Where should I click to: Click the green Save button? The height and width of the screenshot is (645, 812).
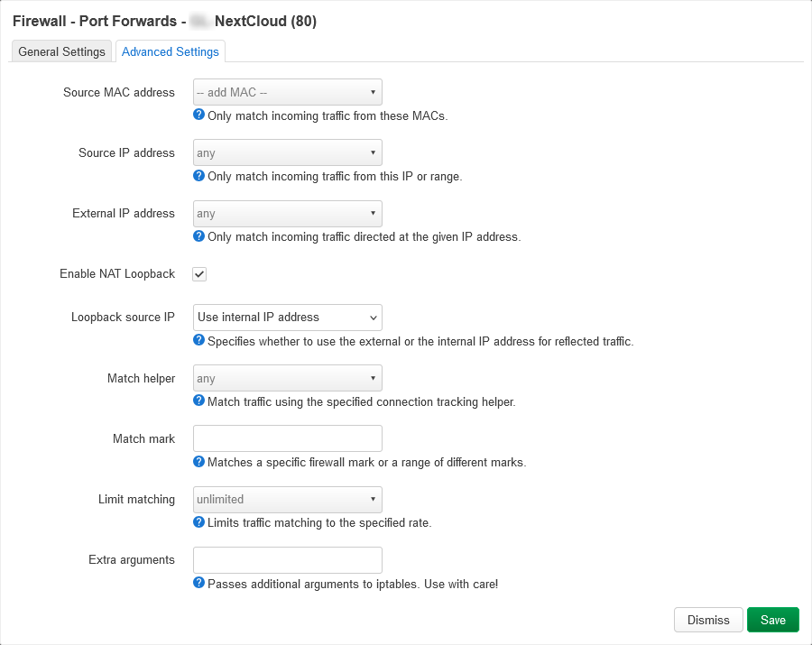click(772, 620)
